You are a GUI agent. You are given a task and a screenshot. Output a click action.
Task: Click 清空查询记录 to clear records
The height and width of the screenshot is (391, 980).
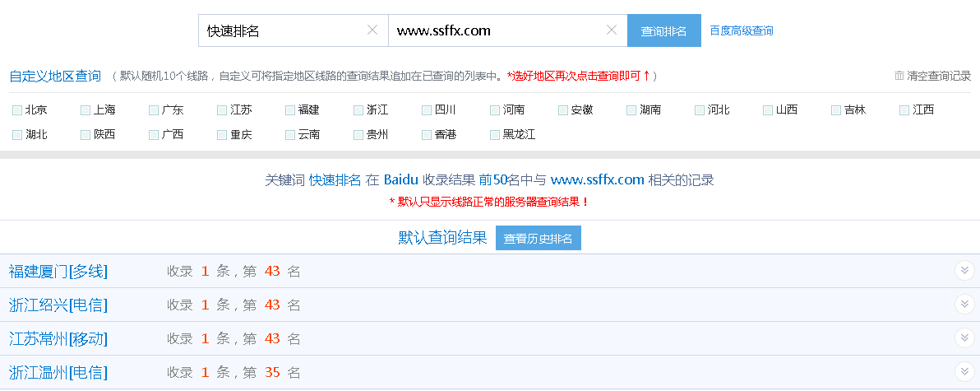(939, 76)
